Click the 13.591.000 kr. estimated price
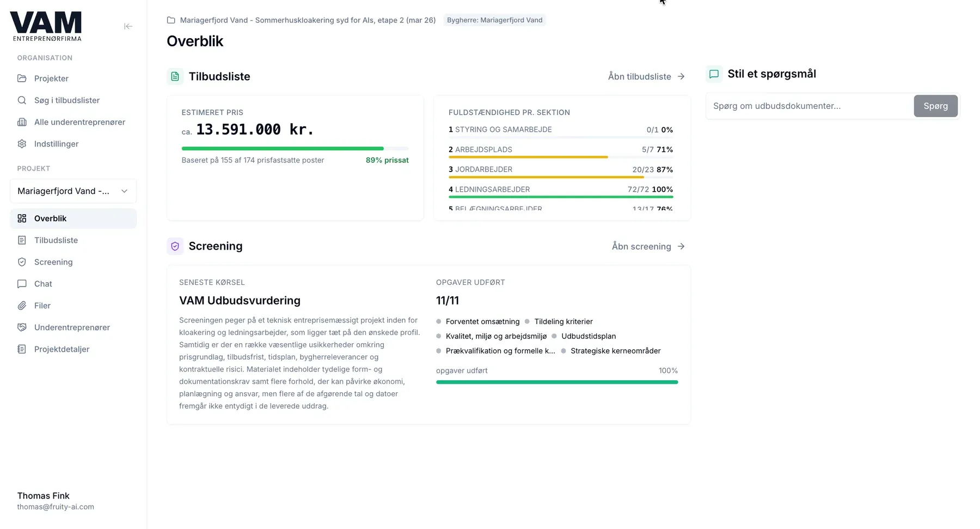Viewport: 980px width, 529px height. click(255, 130)
